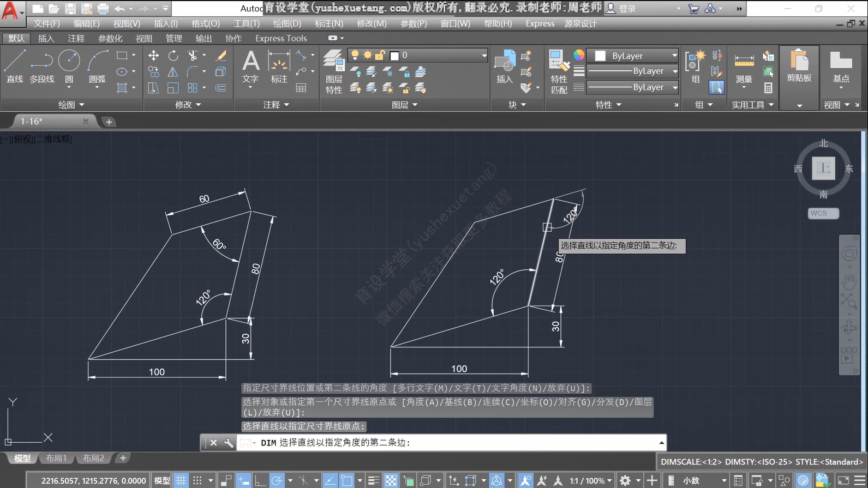Click the Dimension (标注) tool
This screenshot has height=488, width=868.
coord(279,67)
